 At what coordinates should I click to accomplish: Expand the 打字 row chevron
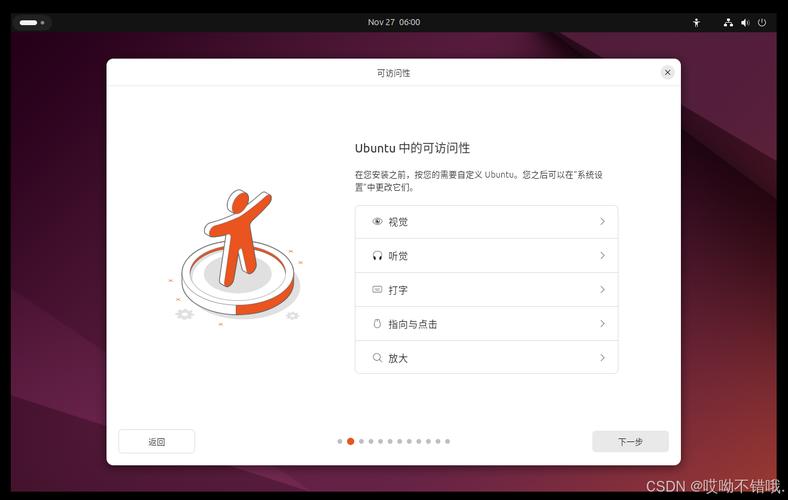tap(602, 289)
